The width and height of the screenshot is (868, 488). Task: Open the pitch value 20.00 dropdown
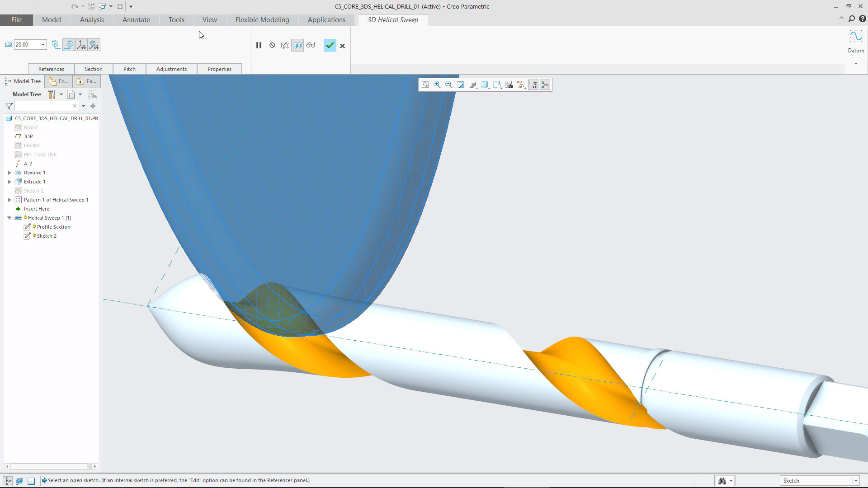click(43, 45)
